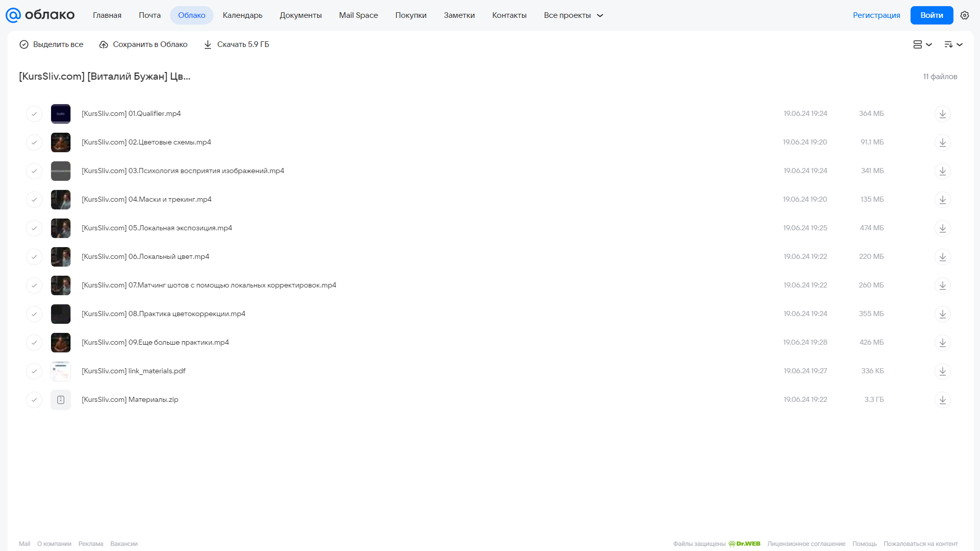
Task: Click the Облако logo icon
Action: (x=13, y=15)
